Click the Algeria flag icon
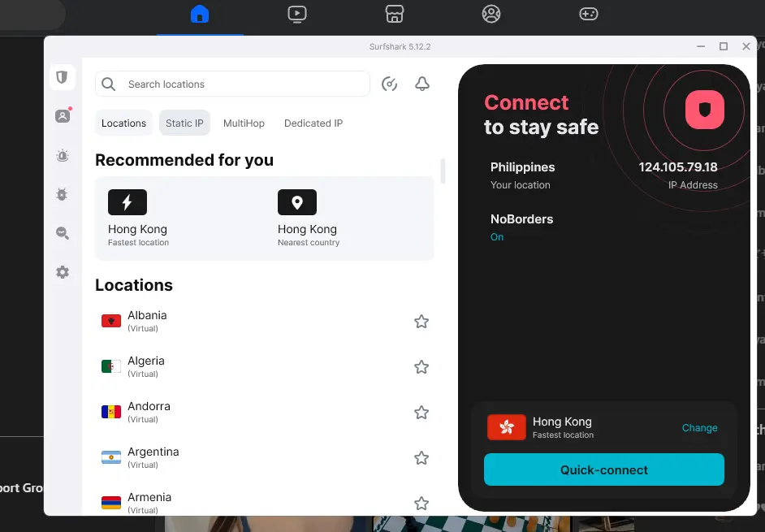The height and width of the screenshot is (532, 765). (x=111, y=366)
